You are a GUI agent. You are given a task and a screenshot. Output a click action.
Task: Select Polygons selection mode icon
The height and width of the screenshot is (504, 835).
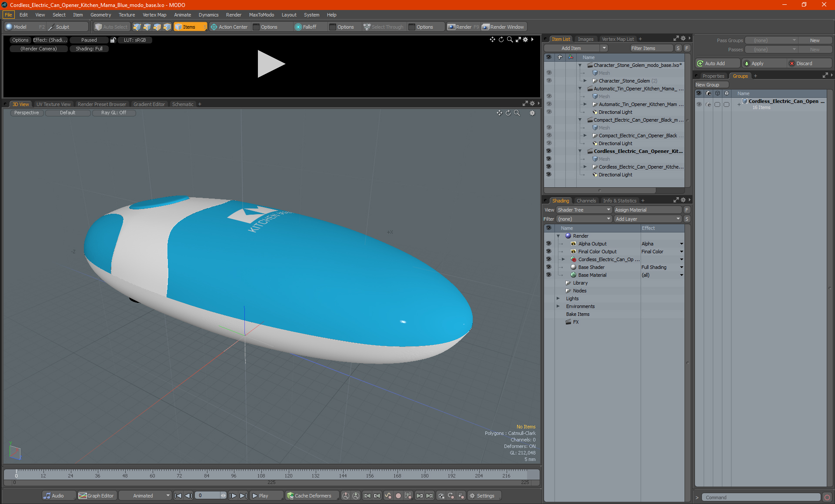[x=157, y=27]
